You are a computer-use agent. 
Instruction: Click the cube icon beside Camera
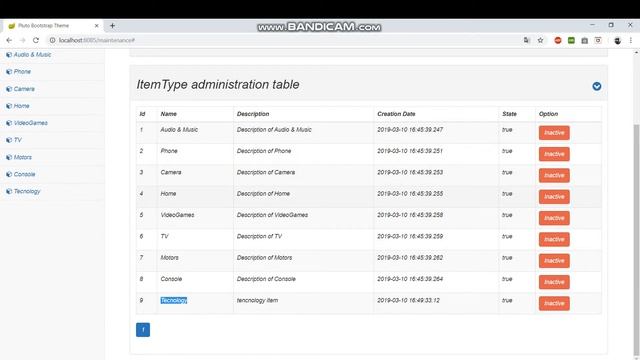point(9,89)
